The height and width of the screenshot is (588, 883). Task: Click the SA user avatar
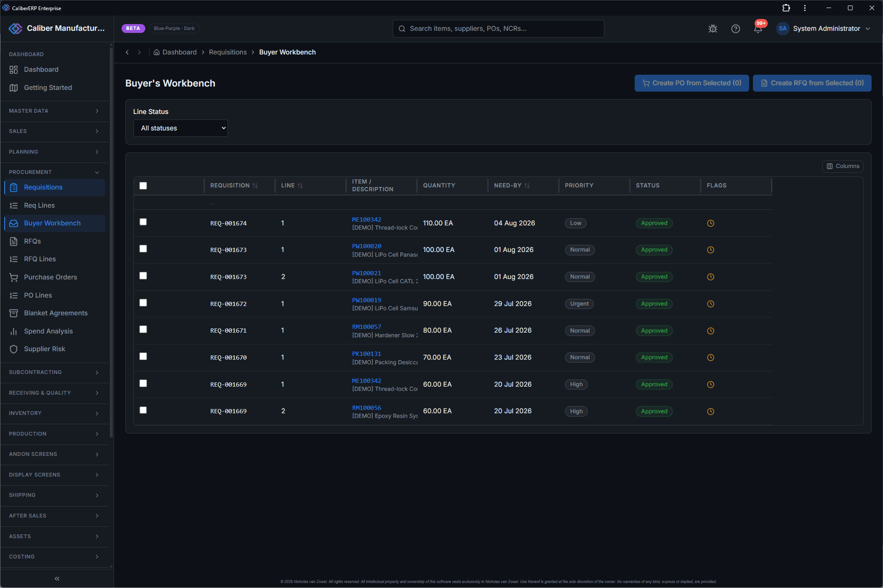click(783, 29)
